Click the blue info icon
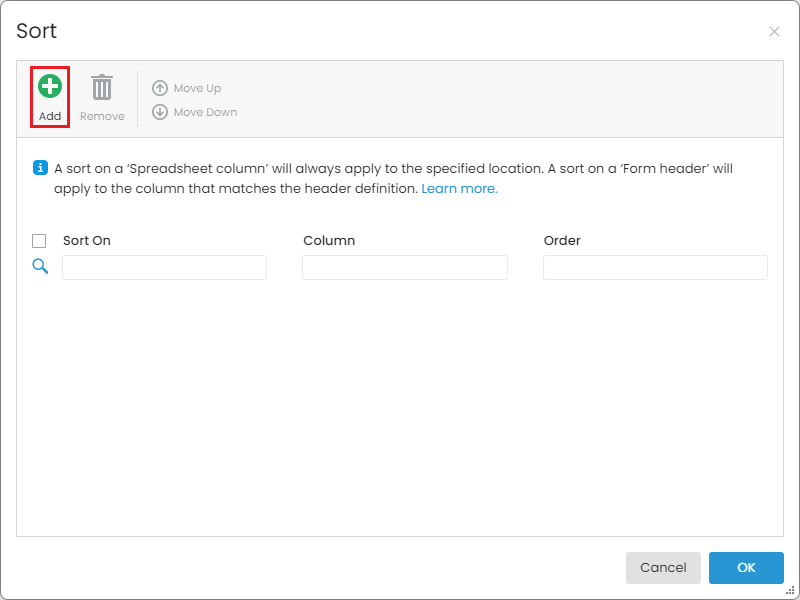800x600 pixels. tap(40, 168)
